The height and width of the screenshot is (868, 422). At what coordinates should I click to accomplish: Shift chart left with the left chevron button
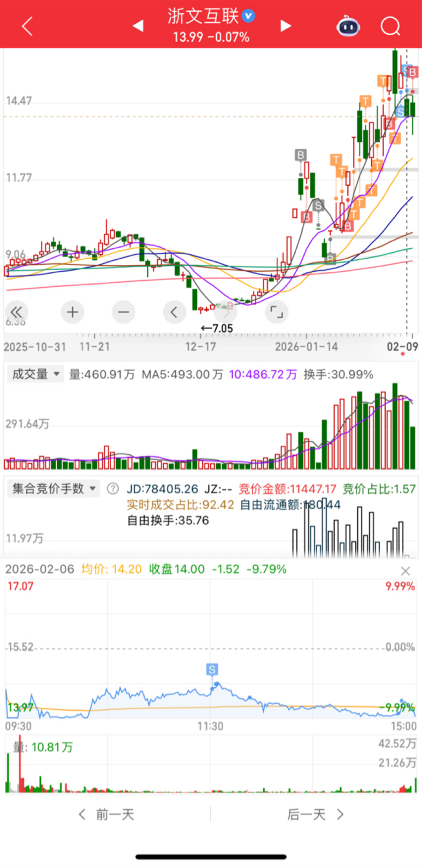pyautogui.click(x=174, y=312)
